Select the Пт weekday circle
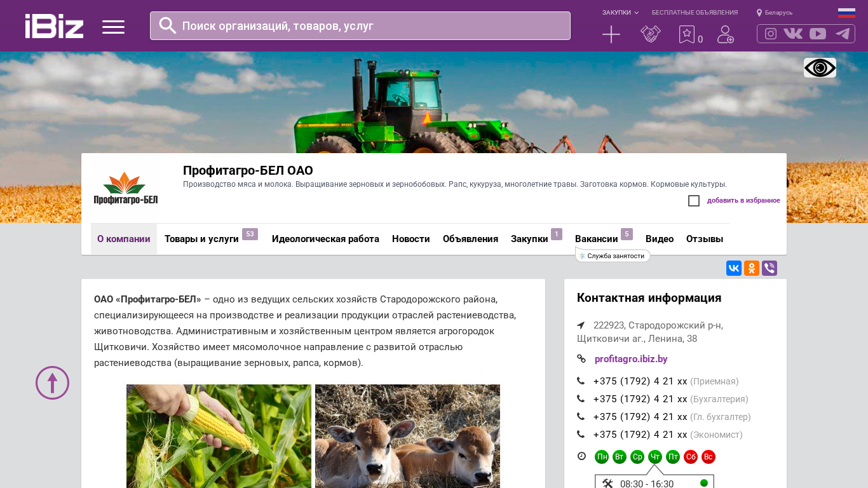The image size is (868, 488). tap(673, 457)
